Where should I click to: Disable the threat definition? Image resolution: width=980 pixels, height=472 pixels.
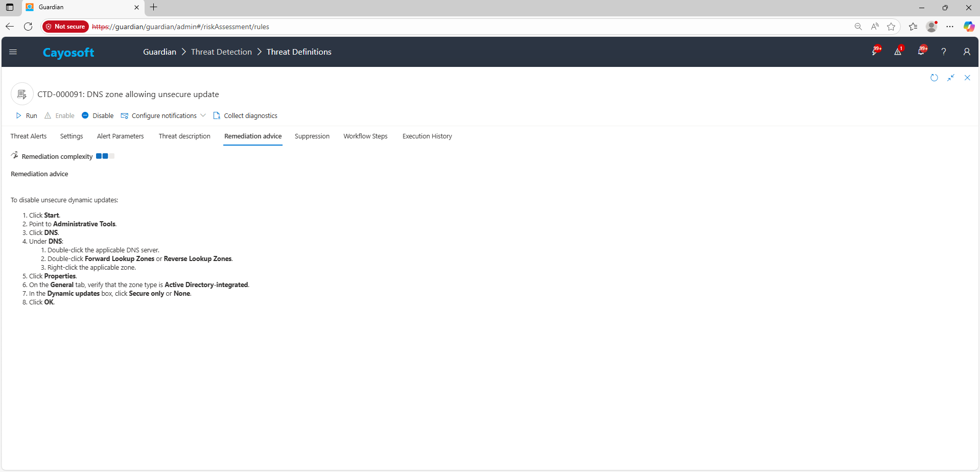pyautogui.click(x=98, y=116)
